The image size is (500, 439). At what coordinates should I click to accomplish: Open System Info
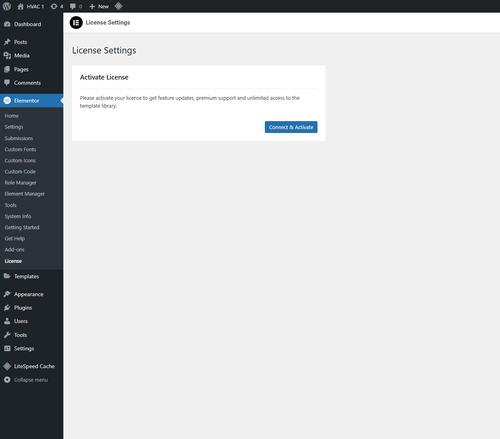18,216
